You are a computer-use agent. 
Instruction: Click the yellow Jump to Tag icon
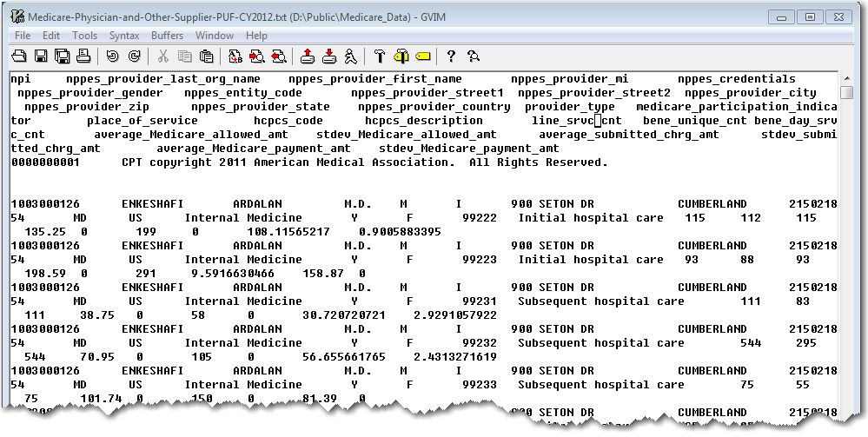tap(422, 56)
